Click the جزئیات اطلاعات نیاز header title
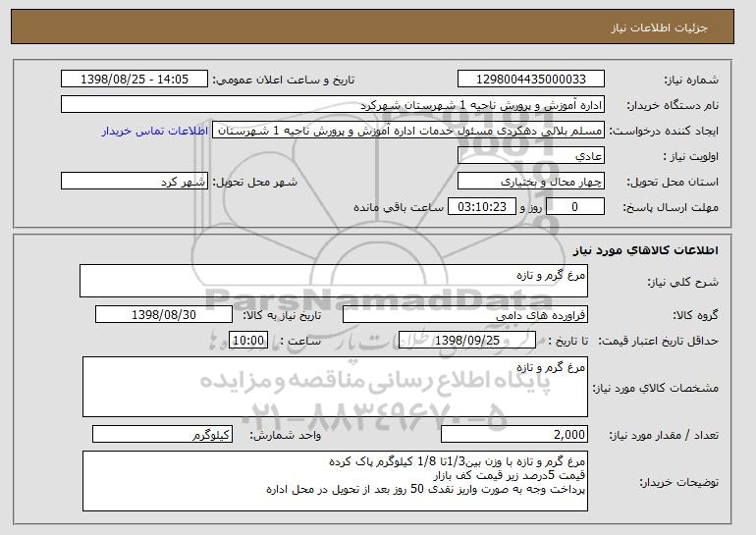The width and height of the screenshot is (756, 535). click(659, 27)
